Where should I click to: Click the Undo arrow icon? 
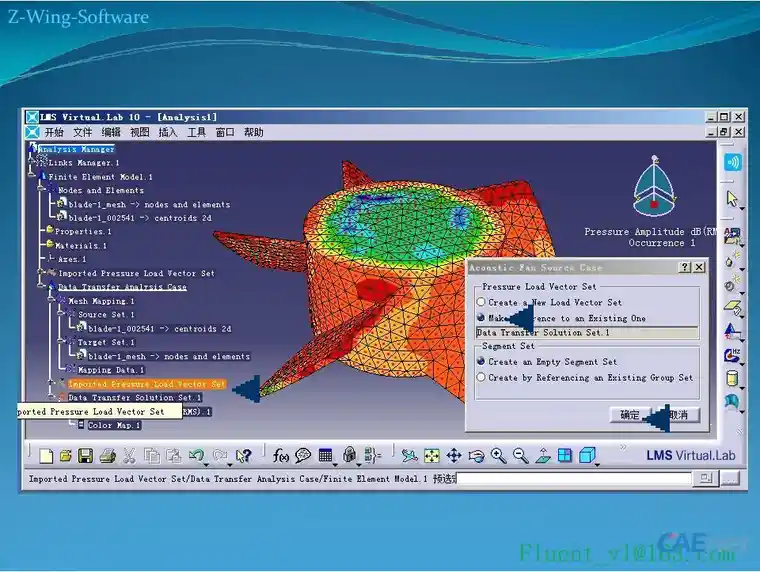click(195, 455)
